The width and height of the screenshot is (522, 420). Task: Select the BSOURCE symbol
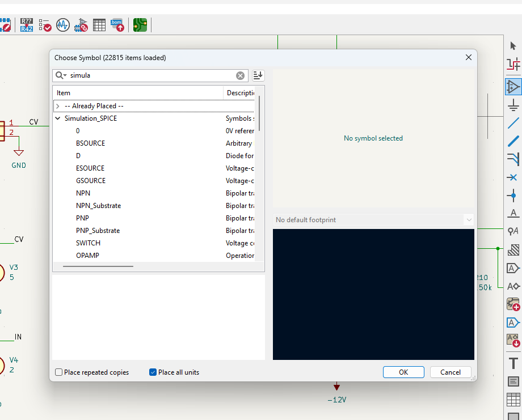pyautogui.click(x=154, y=143)
